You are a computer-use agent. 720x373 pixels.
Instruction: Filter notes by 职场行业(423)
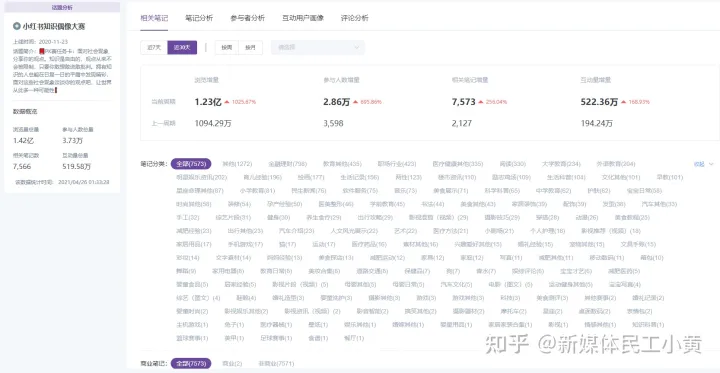[397, 164]
